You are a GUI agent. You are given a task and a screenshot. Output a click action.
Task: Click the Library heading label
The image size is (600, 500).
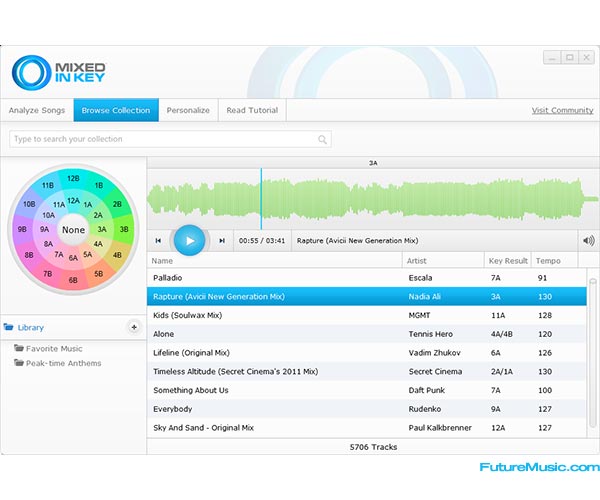tap(31, 327)
